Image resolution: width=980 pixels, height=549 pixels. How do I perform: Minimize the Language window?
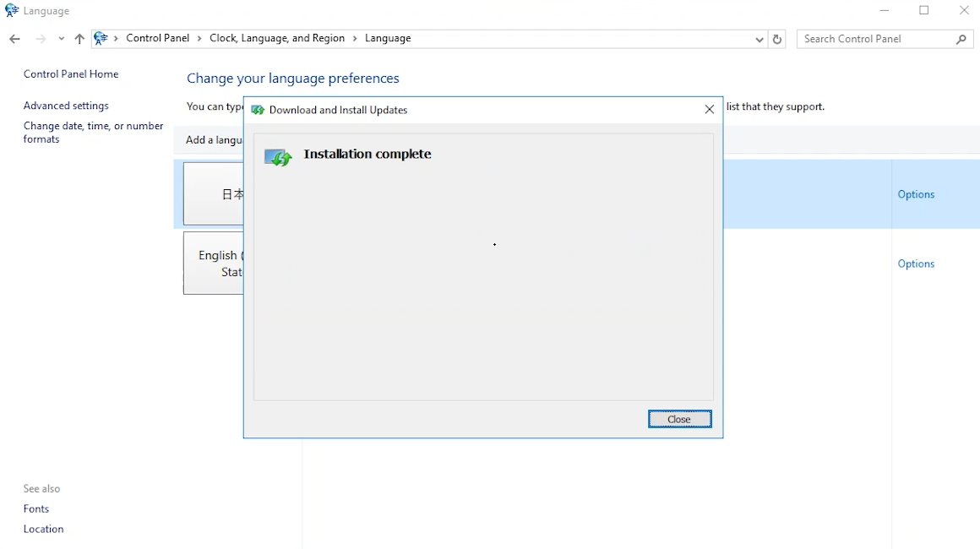885,11
